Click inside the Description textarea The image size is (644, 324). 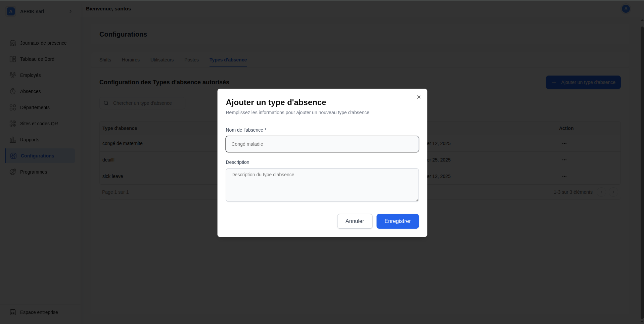click(322, 185)
